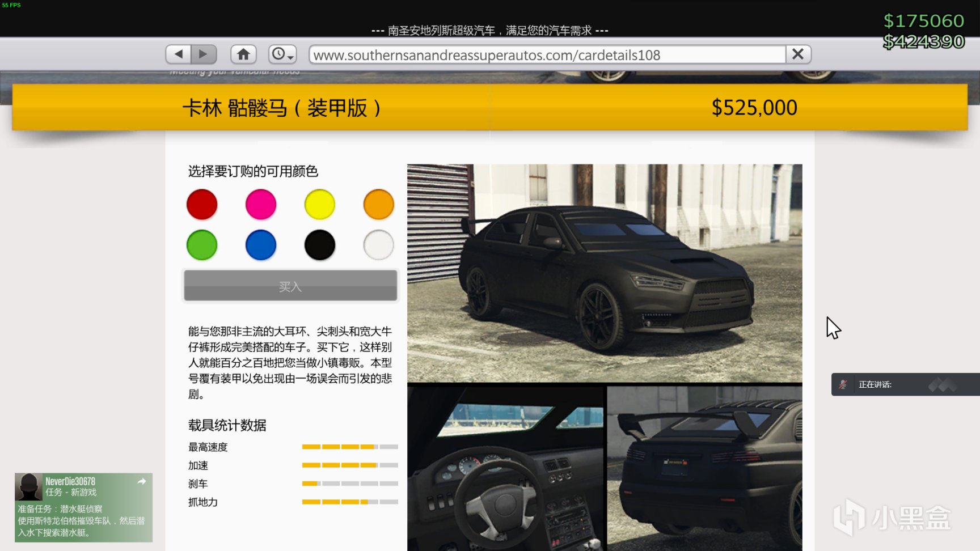Click the 选择要订购的可用颜色 heading

tap(253, 171)
